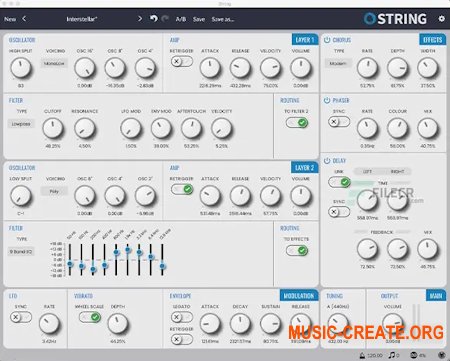The image size is (450, 361).
Task: Click the Save button
Action: pos(199,19)
